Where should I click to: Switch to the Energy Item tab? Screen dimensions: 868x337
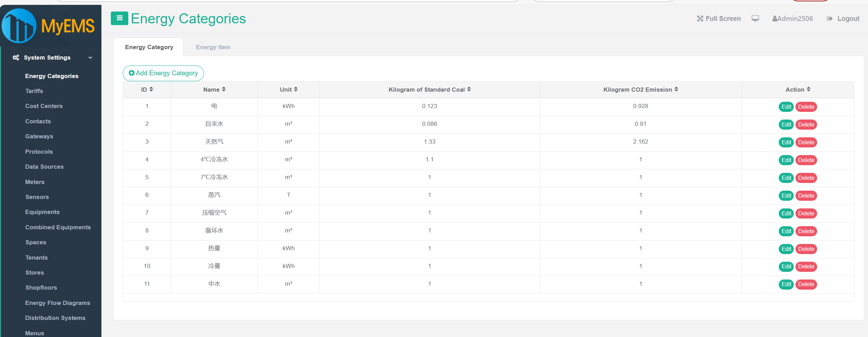(213, 47)
